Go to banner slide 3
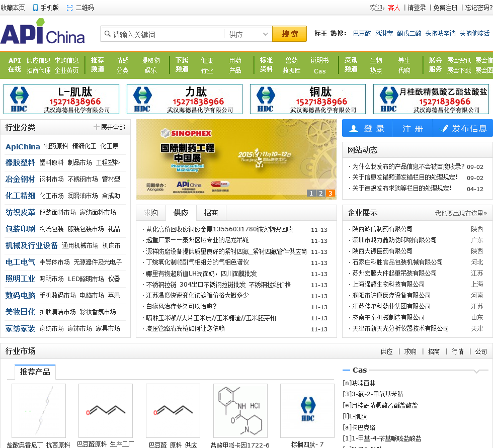The image size is (493, 448). coord(331,193)
